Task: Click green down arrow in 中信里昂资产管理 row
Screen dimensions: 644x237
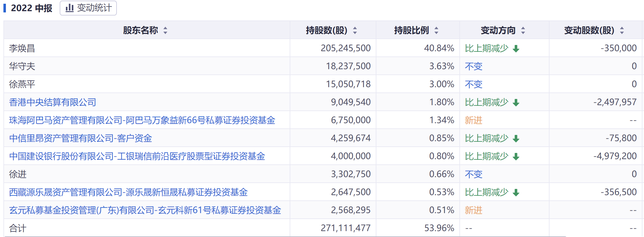Action: (x=516, y=139)
